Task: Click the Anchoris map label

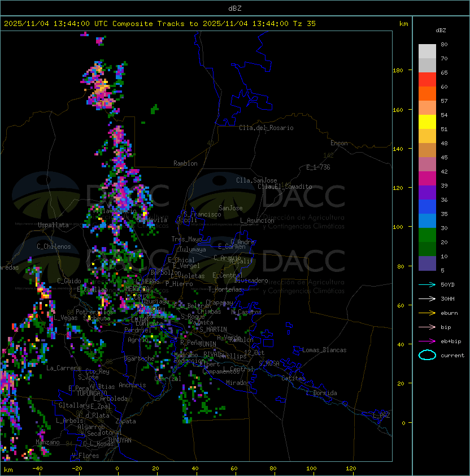Action: (x=132, y=385)
